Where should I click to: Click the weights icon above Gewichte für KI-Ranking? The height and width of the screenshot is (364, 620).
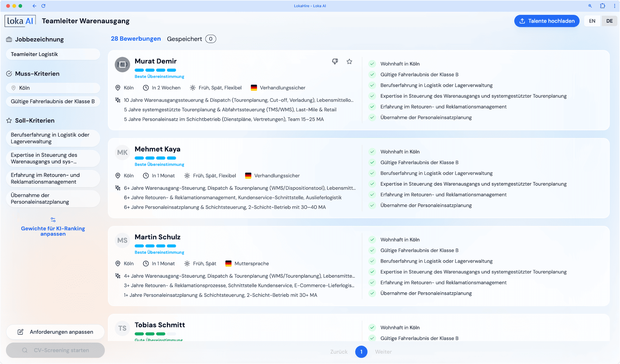point(53,219)
